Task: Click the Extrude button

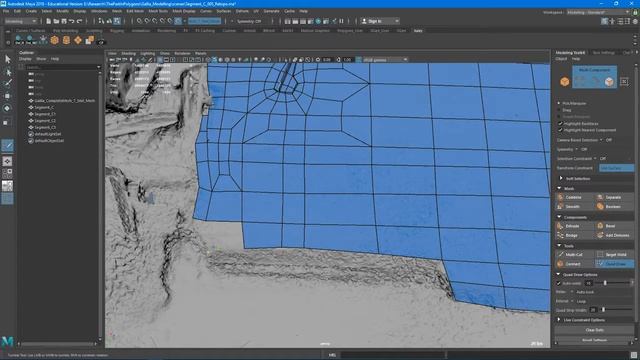Action: (575, 226)
